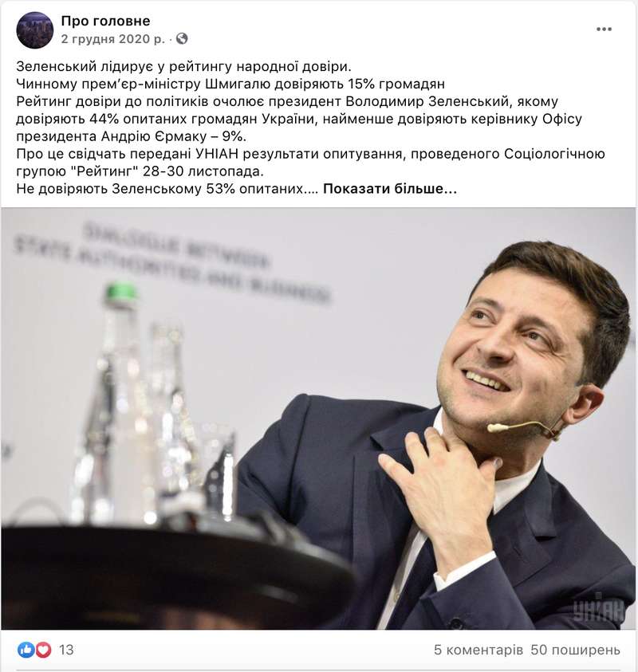
Task: Click the text line about групою "Рейтинг" 28-30 листопада
Action: click(x=140, y=171)
